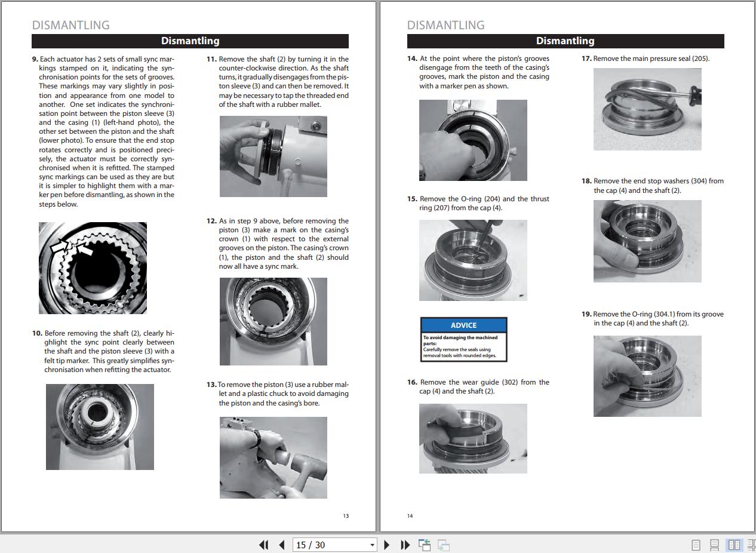Click the step 10 photo of the shaft
The width and height of the screenshot is (756, 553).
click(x=100, y=427)
